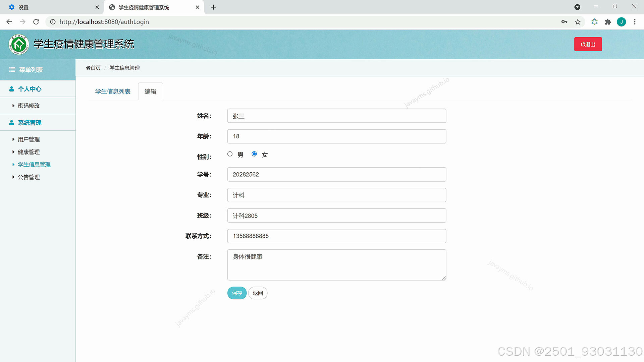Click the 备注 text area
This screenshot has height=362, width=644.
[337, 265]
